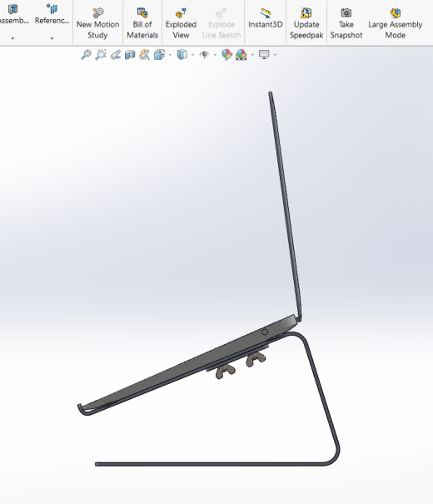Screen dimensions: 433x504
Task: Click Previous View icon
Action: [x=115, y=55]
